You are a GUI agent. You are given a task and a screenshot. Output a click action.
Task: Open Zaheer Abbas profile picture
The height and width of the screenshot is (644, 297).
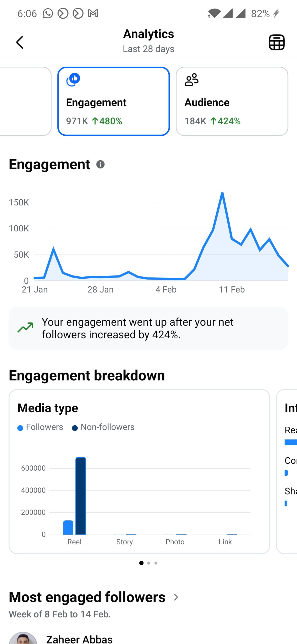click(x=23, y=639)
